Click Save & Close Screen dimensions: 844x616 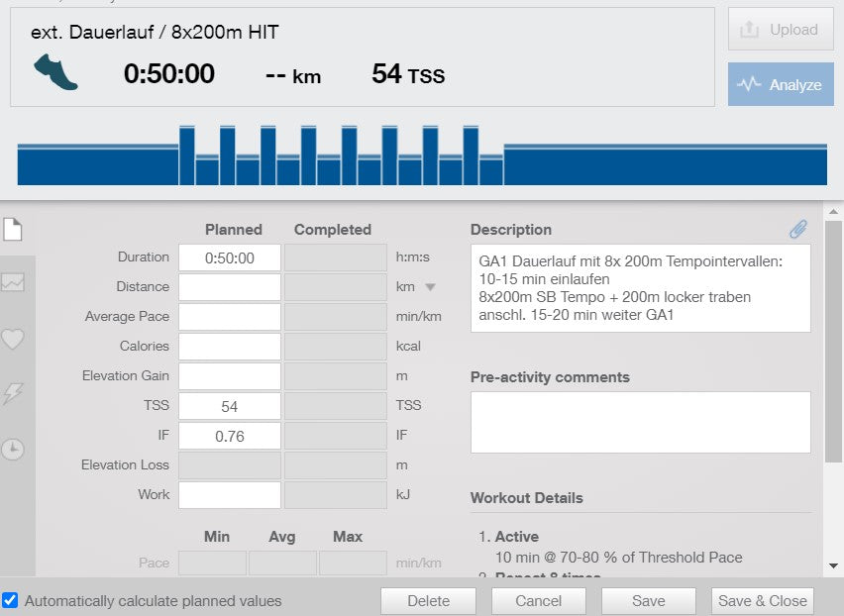[762, 600]
